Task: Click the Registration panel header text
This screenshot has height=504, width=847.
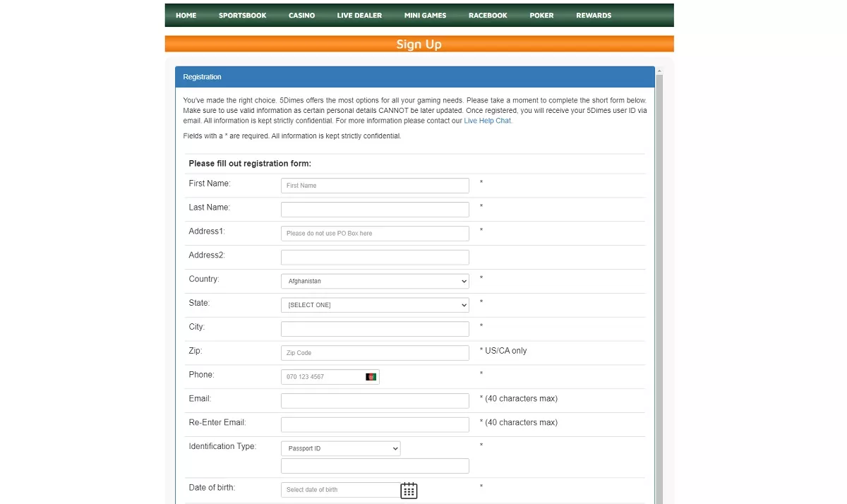Action: pos(202,77)
